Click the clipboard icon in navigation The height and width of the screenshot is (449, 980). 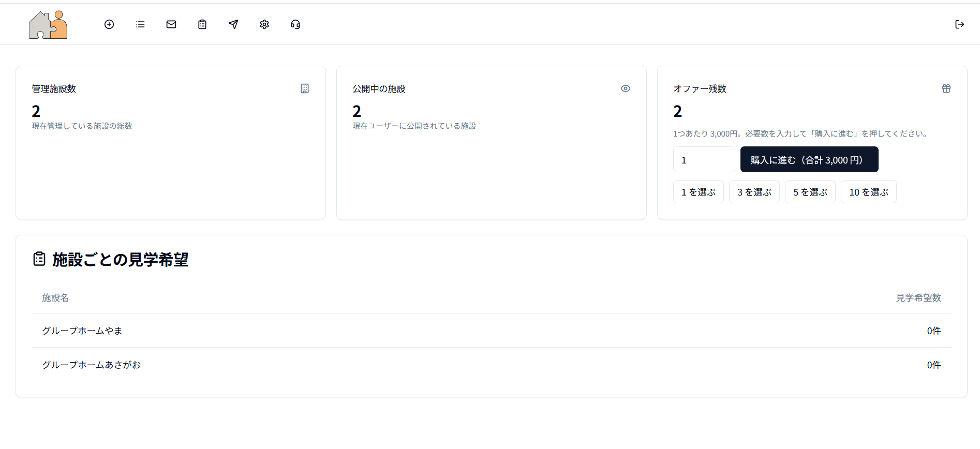point(202,24)
